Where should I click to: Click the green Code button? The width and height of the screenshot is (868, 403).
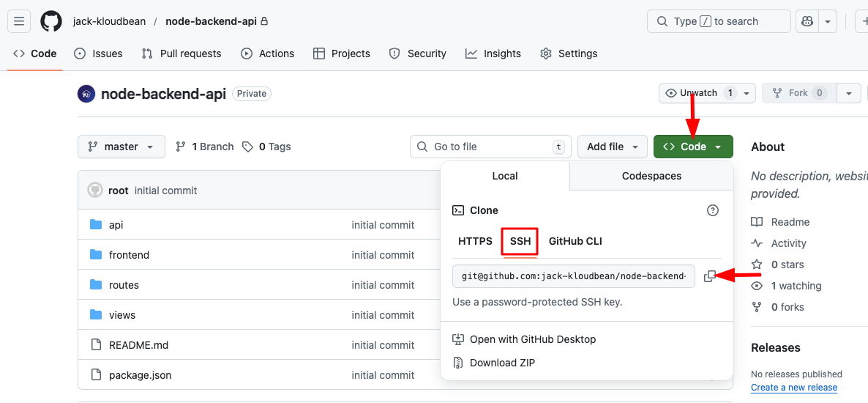pyautogui.click(x=693, y=147)
